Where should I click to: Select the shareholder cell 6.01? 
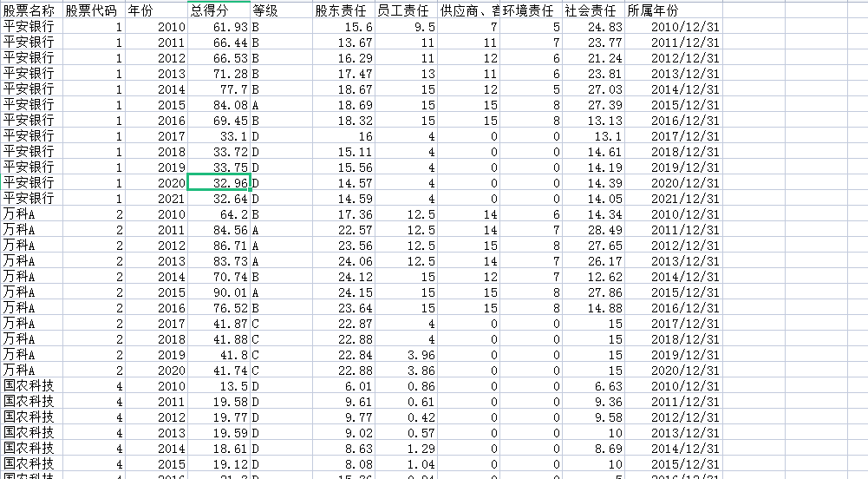tap(343, 386)
